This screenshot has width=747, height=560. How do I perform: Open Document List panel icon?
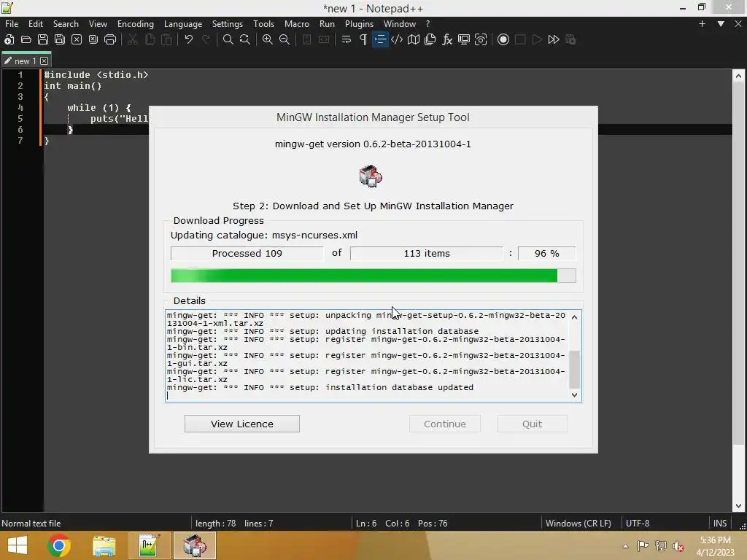430,39
